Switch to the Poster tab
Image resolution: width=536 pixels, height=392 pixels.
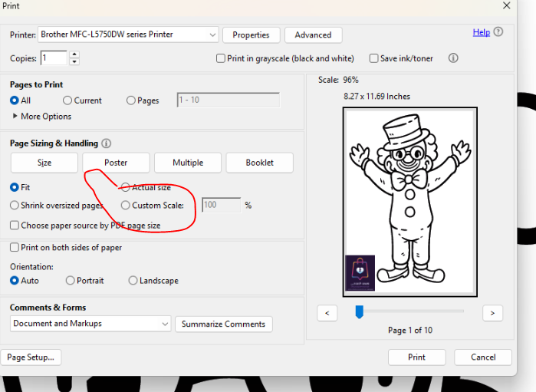point(116,163)
